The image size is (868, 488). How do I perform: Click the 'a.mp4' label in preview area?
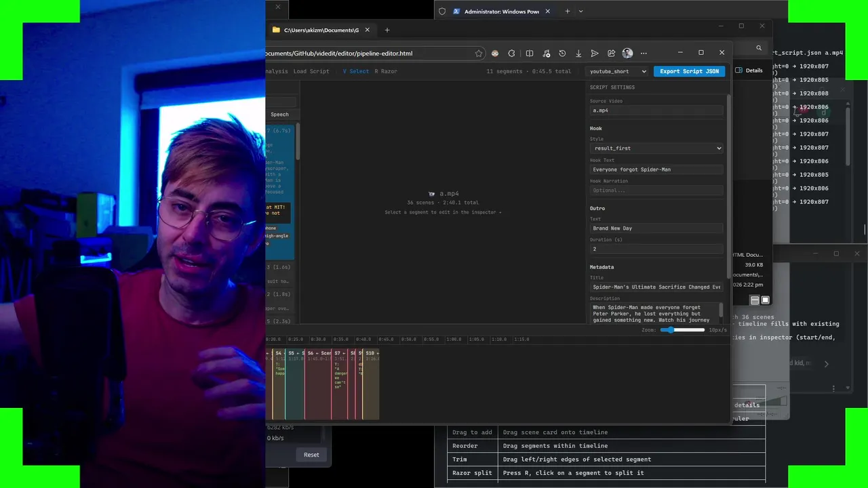click(449, 194)
